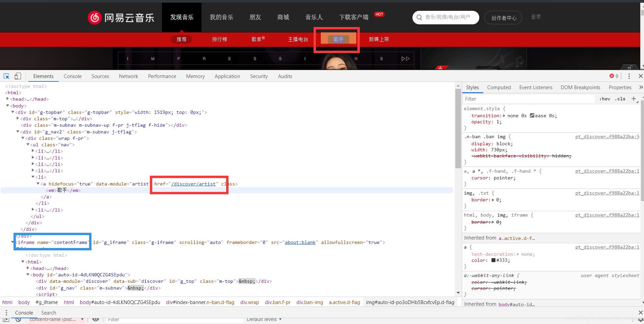Focus the console Filter input
This screenshot has width=644, height=324.
[x=175, y=320]
